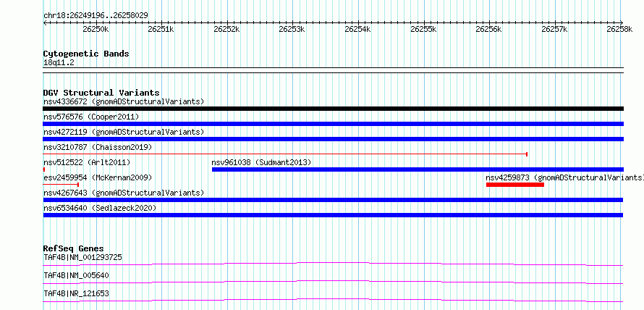This screenshot has height=310, width=644.
Task: Click the ruler's right arrowhead
Action: [622, 23]
